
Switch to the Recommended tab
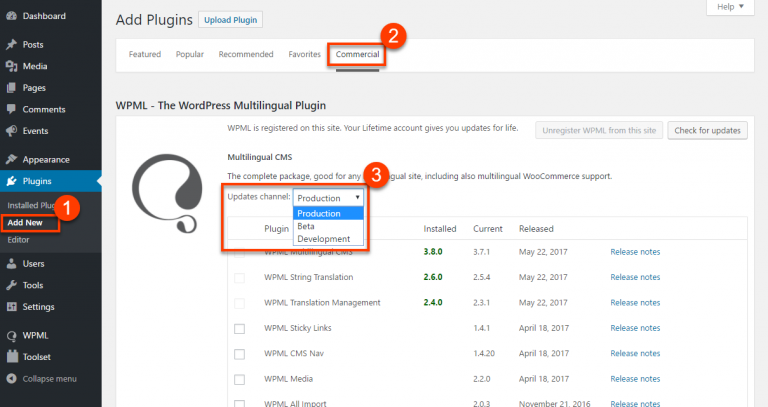coord(246,54)
